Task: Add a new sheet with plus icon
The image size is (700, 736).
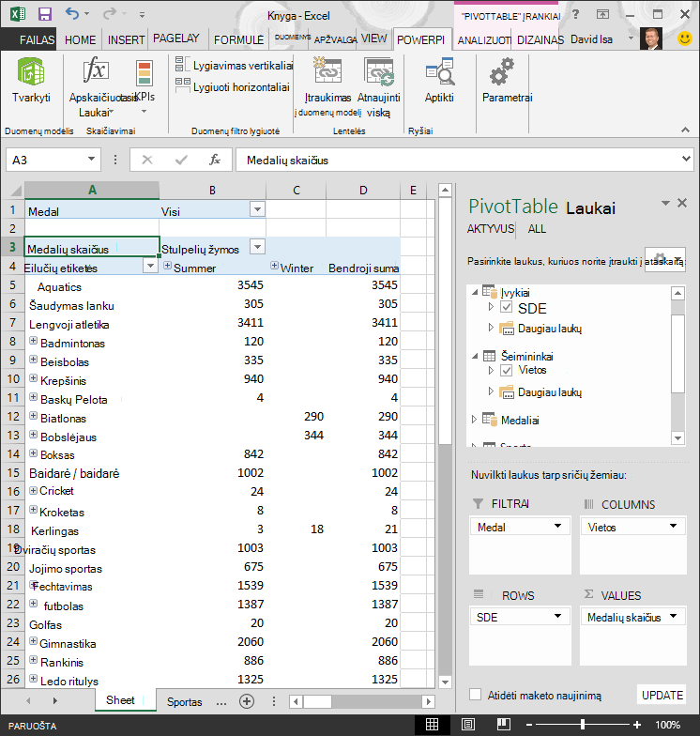Action: coord(247,701)
